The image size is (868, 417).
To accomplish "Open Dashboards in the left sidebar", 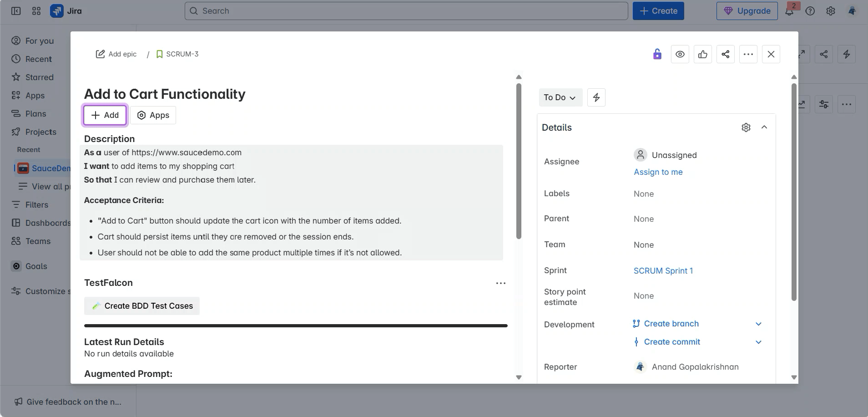I will pyautogui.click(x=47, y=223).
